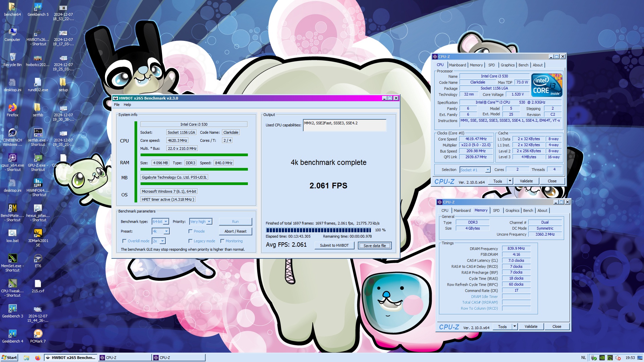Open the 3DMark2001 SE desktop icon
The image size is (644, 362).
click(x=38, y=238)
